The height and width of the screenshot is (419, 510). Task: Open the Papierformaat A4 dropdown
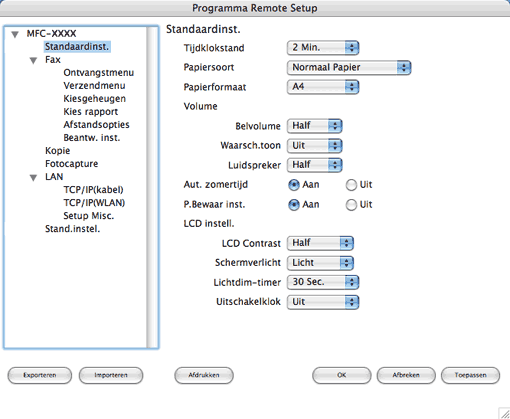pyautogui.click(x=323, y=87)
